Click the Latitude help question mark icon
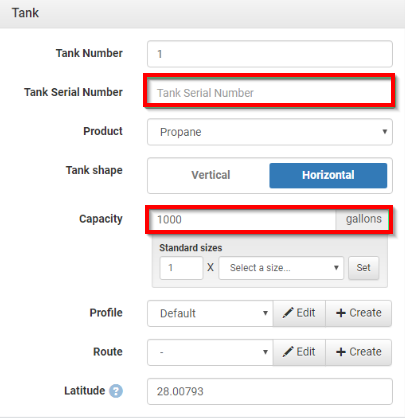This screenshot has width=405, height=418. coord(116,391)
